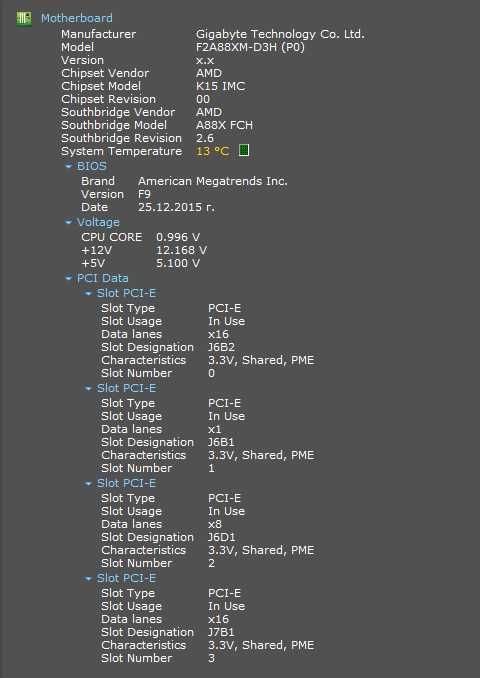Click the Gigabyte Technology Co. Ltd. manufacturer text
The height and width of the screenshot is (678, 480).
280,34
